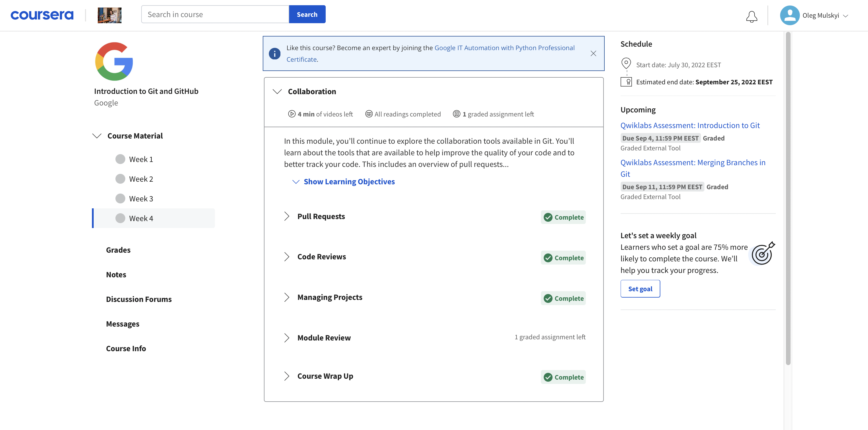Click the 'Due Sep 4, 11:59 PM EEST' label
The width and height of the screenshot is (868, 430).
tap(660, 138)
